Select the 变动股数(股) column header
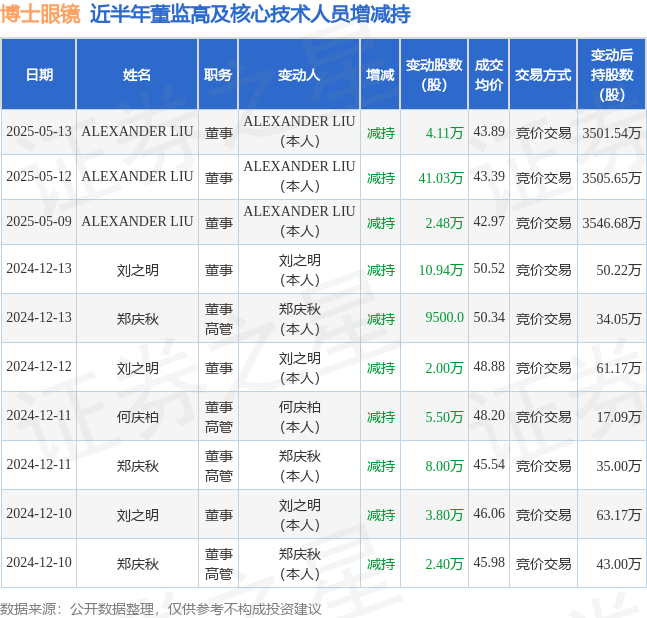The width and height of the screenshot is (647, 618). tap(434, 75)
